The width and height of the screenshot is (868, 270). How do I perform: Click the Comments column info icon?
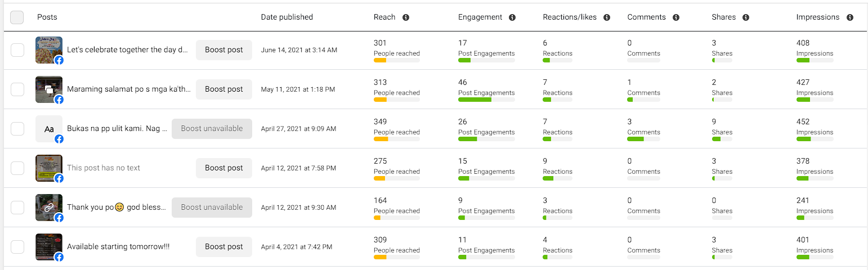point(676,17)
